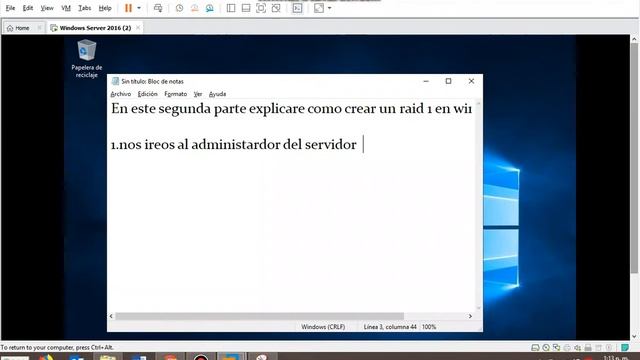Click the first line of Notepad text
Viewport: 640px width, 360px height.
click(x=291, y=109)
